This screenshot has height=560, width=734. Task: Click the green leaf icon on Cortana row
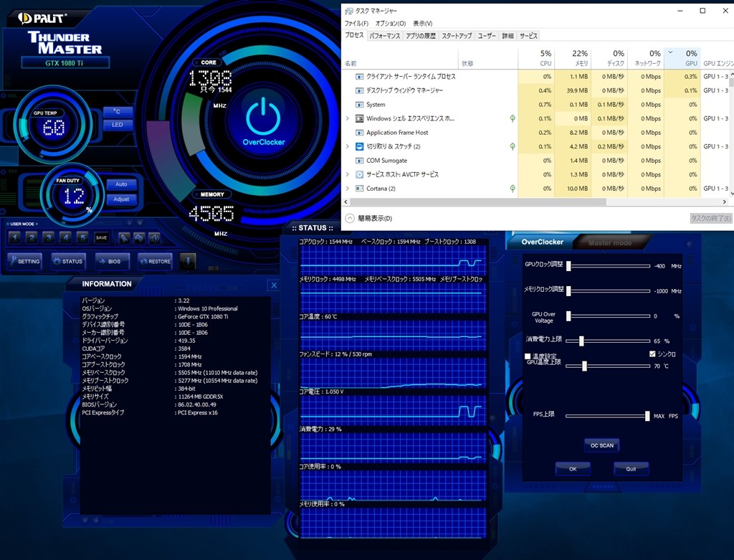pos(513,189)
